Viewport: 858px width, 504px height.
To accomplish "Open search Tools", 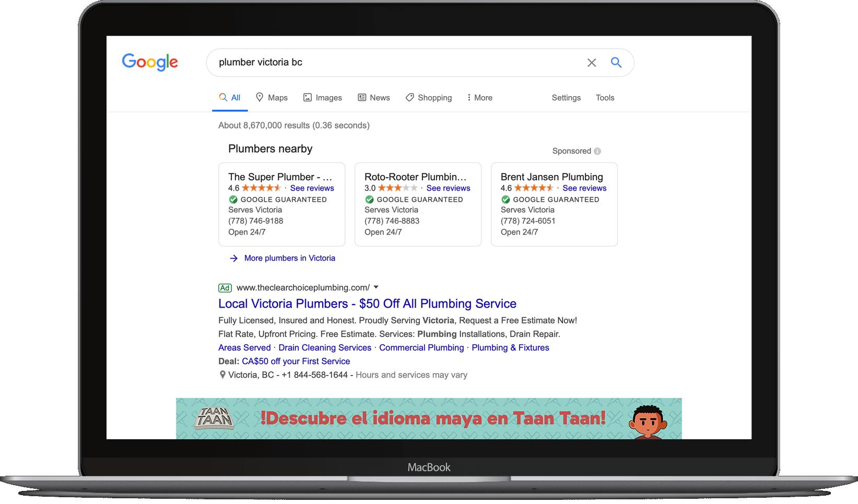I will coord(605,98).
